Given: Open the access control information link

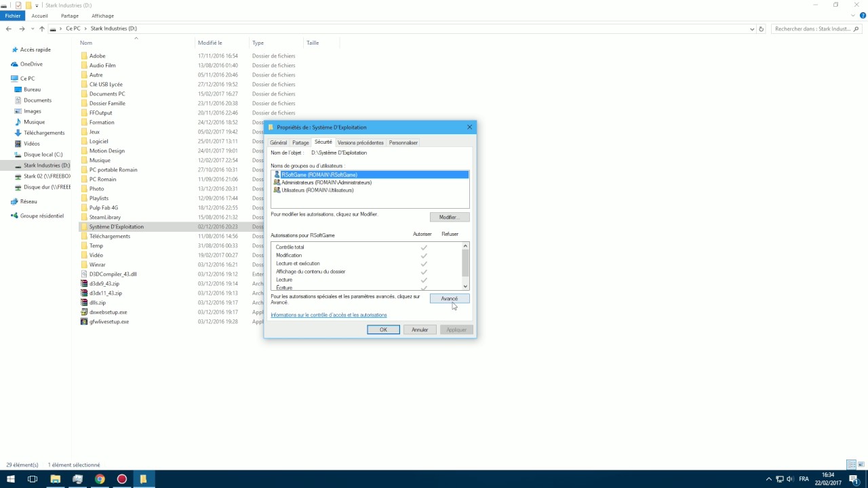Looking at the screenshot, I should 328,315.
